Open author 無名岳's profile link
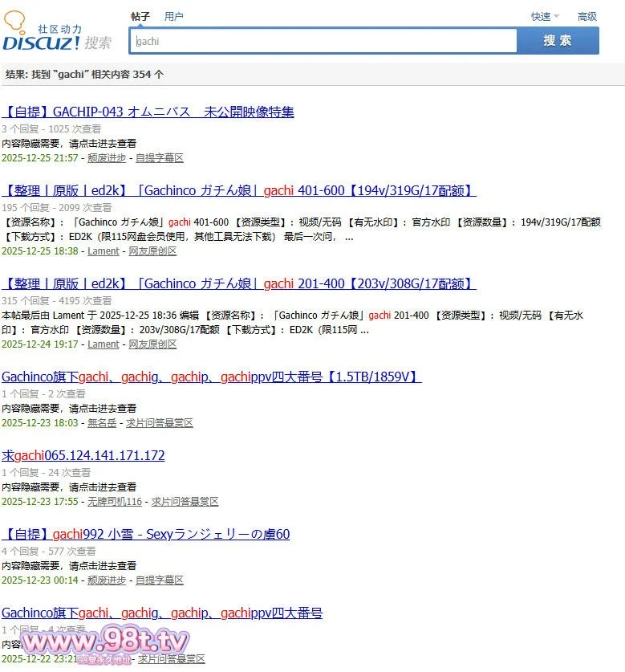This screenshot has height=672, width=625. (102, 423)
